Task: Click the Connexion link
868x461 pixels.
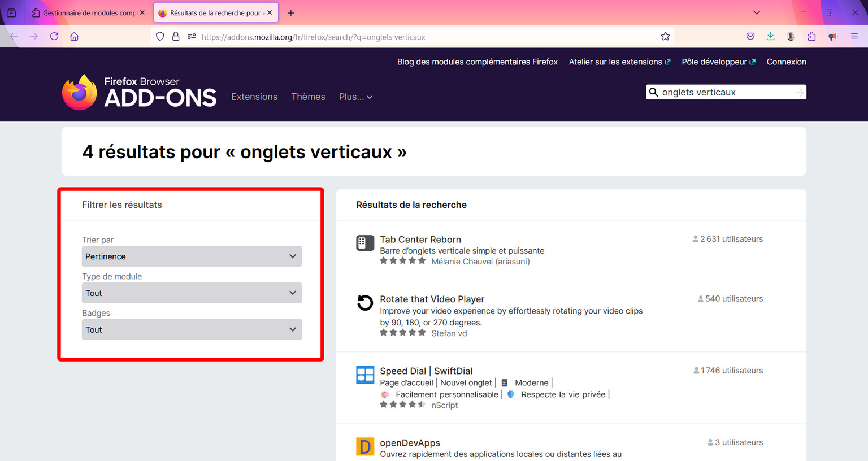Action: click(786, 62)
